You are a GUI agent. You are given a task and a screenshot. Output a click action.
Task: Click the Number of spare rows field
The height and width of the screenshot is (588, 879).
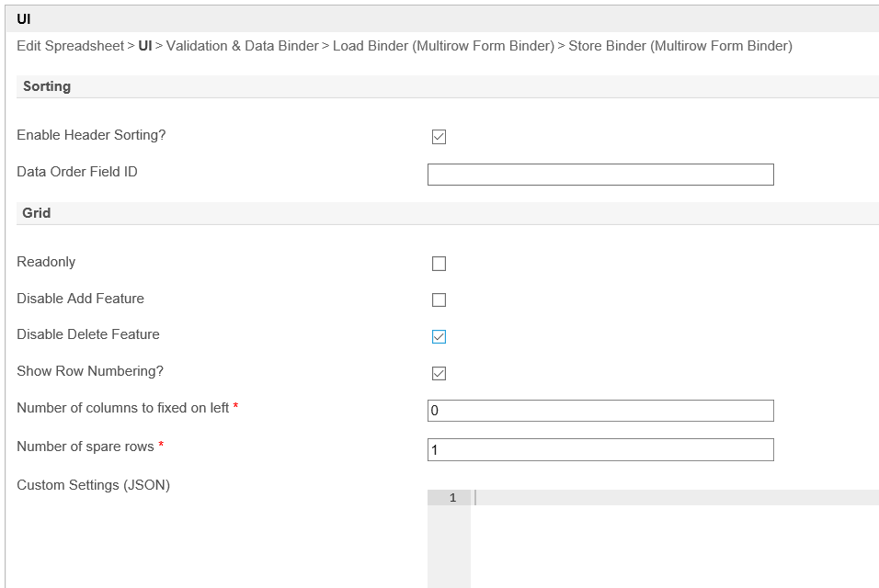(600, 449)
